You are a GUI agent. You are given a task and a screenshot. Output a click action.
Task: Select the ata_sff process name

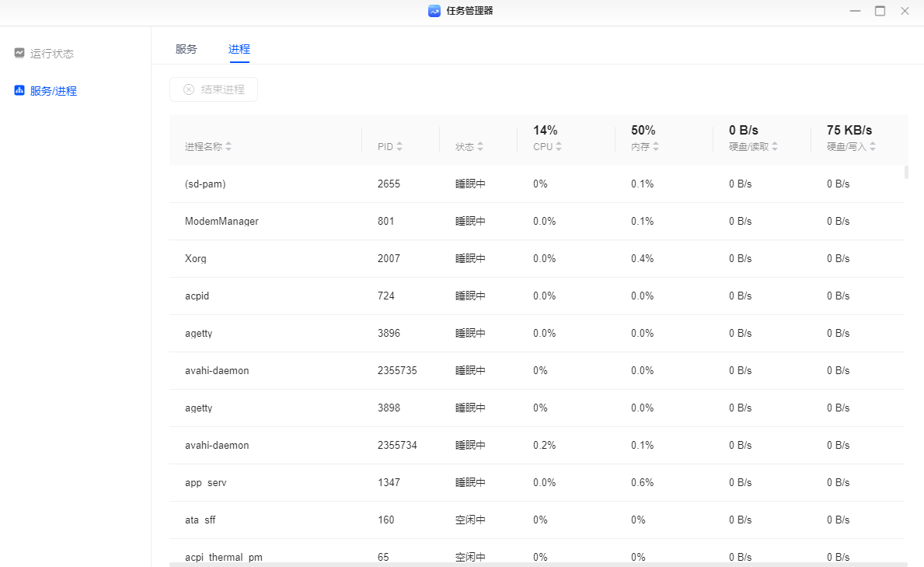(200, 520)
